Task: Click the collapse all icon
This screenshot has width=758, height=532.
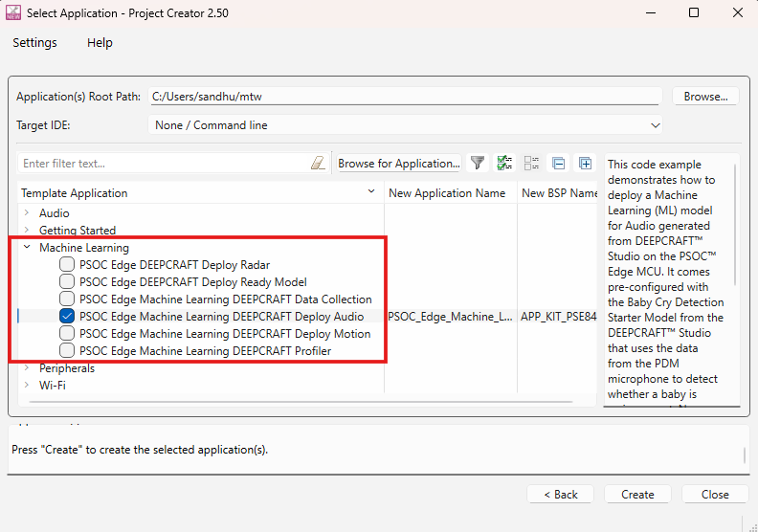Action: 559,164
